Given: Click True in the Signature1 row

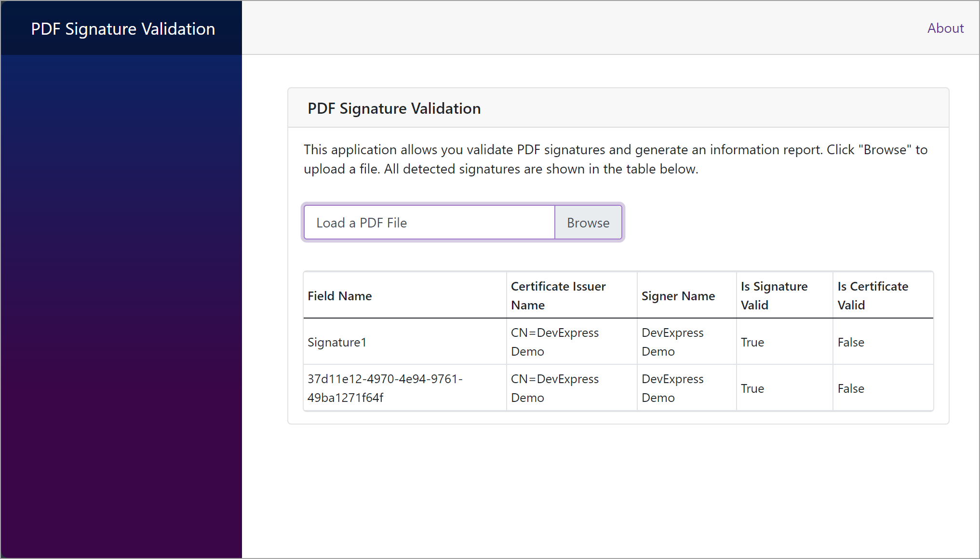Looking at the screenshot, I should point(752,342).
